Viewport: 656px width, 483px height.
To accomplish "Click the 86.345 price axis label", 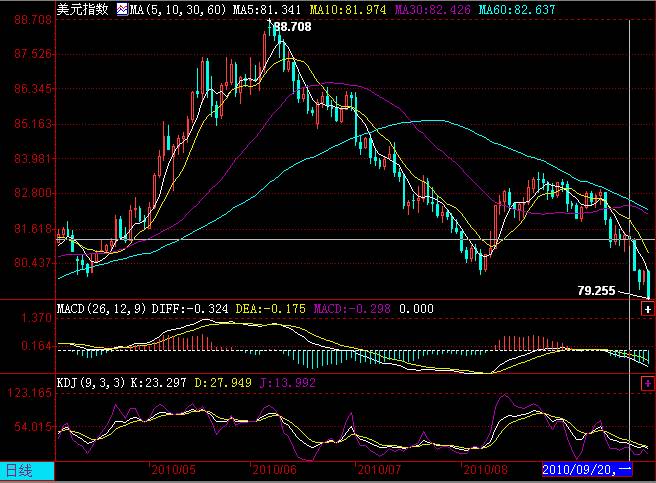I will 33,89.
